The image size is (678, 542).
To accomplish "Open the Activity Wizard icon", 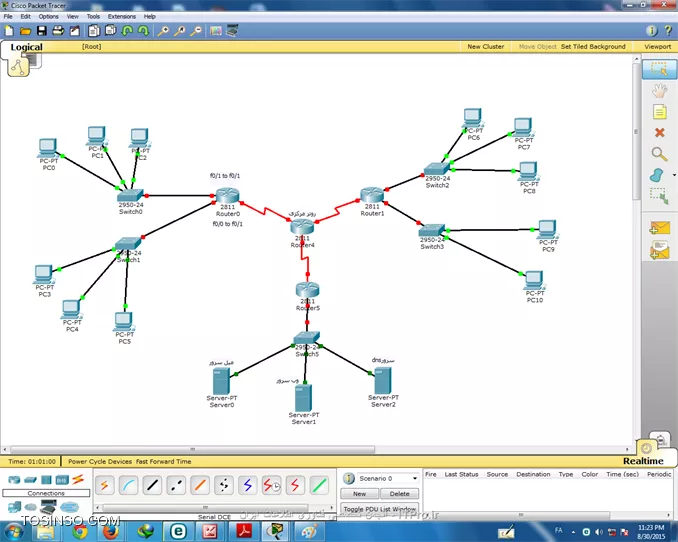I will pyautogui.click(x=75, y=31).
